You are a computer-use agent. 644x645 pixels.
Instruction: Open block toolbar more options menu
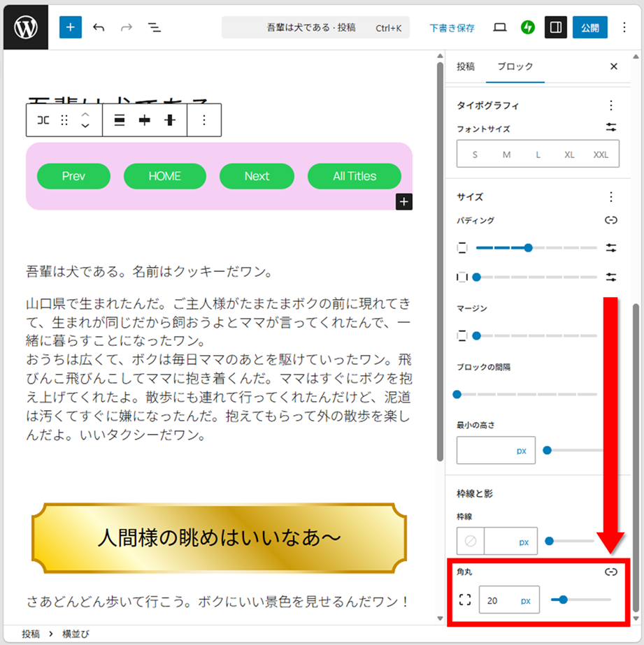pos(204,120)
